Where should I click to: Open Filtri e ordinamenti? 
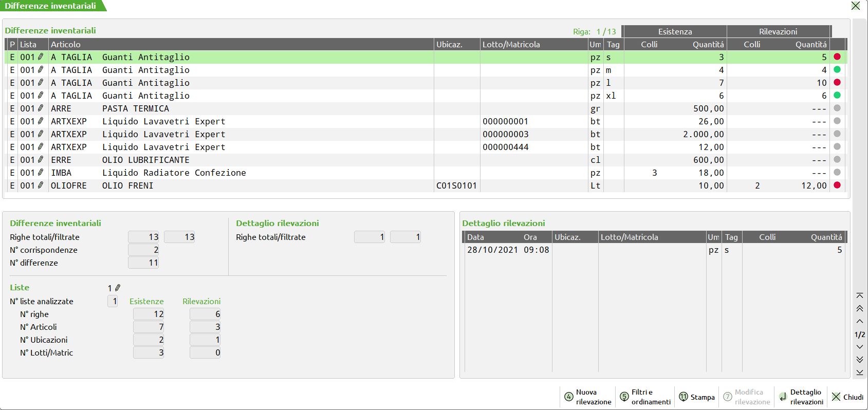pos(645,397)
